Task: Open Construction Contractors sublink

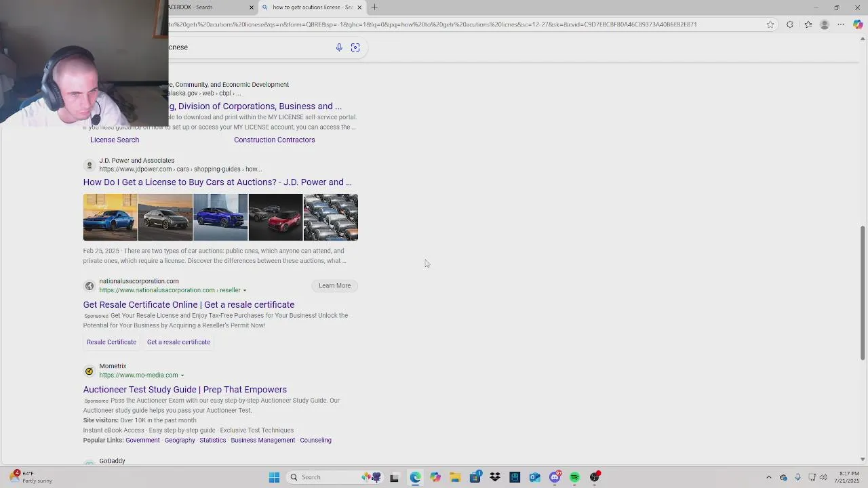Action: (x=275, y=140)
